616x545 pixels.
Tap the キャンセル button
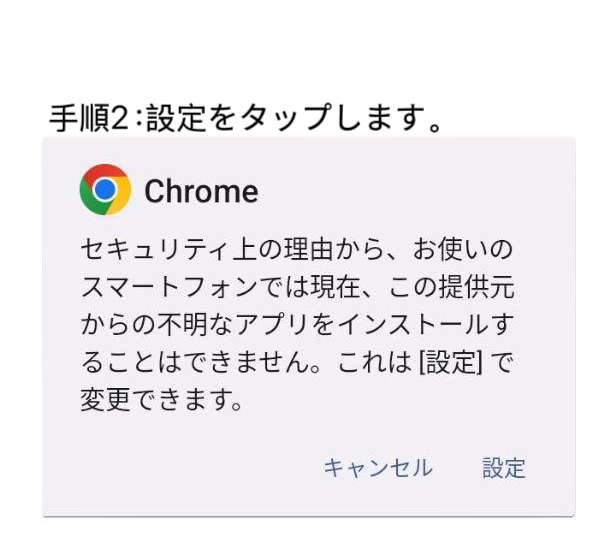coord(378,467)
